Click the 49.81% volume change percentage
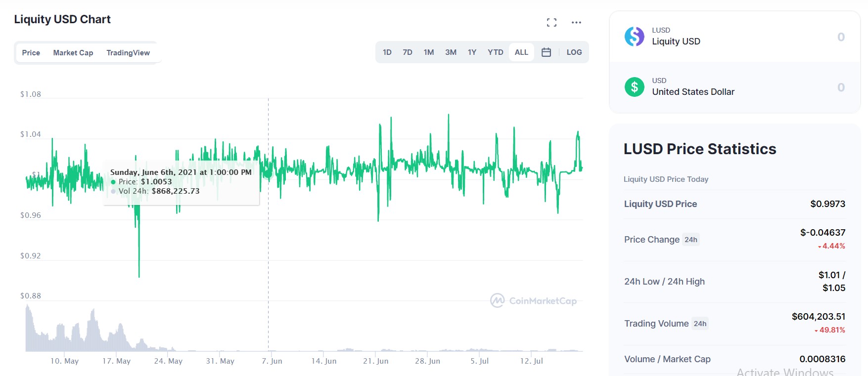The height and width of the screenshot is (376, 868). pos(830,330)
